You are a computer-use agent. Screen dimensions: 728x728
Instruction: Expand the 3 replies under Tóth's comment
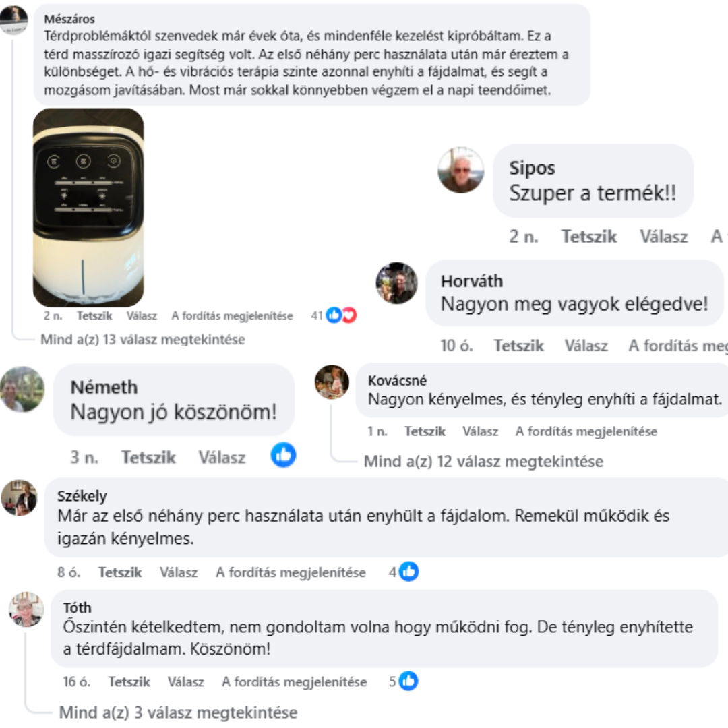[x=178, y=712]
